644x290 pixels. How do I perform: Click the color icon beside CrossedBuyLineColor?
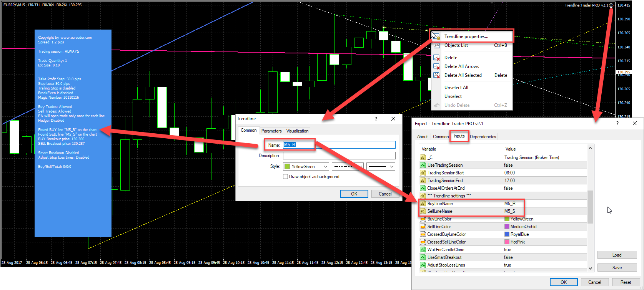tap(423, 234)
